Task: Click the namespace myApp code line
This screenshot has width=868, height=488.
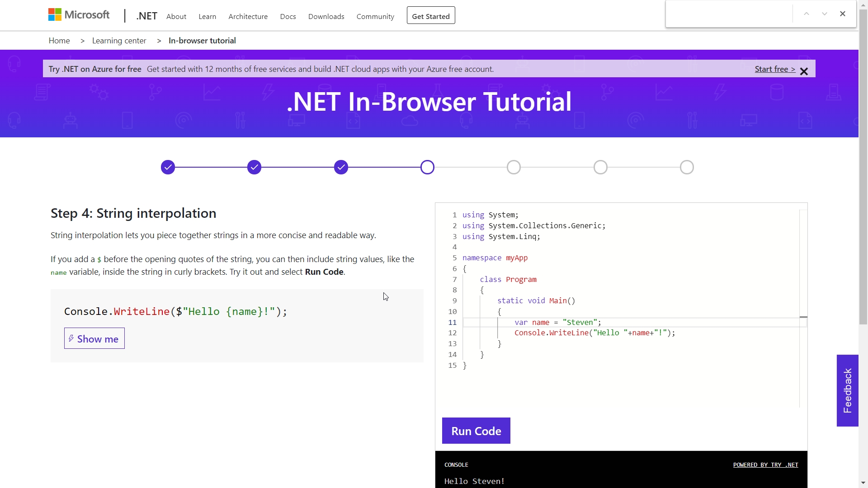Action: (495, 258)
